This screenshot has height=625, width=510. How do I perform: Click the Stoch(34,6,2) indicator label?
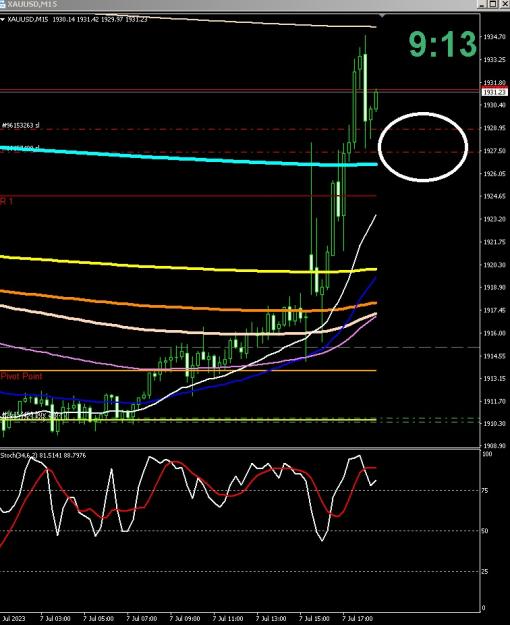point(43,455)
